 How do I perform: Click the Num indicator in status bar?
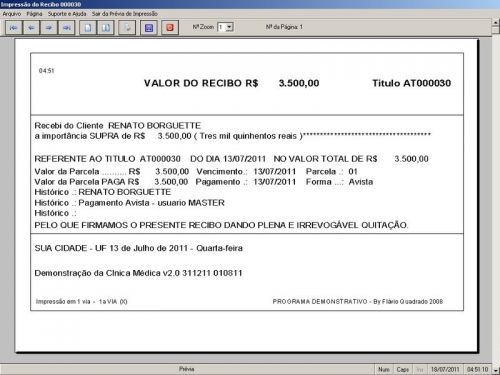coord(384,369)
